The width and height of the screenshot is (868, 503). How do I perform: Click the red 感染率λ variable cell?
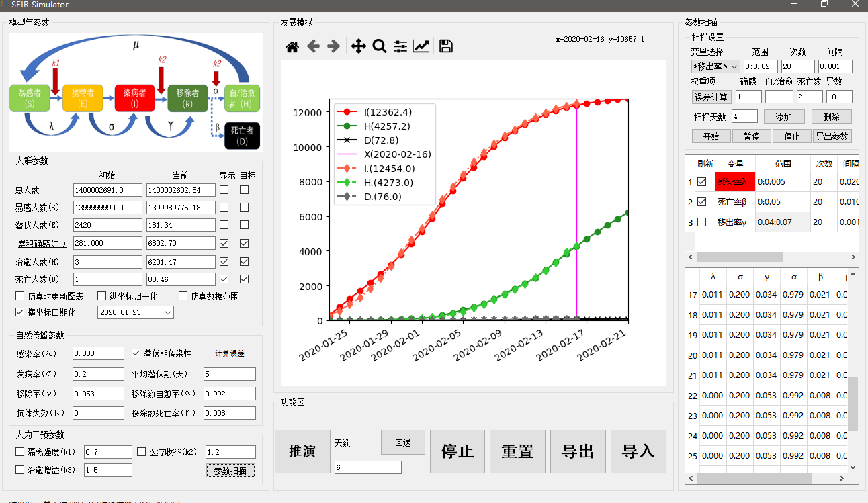coord(735,181)
